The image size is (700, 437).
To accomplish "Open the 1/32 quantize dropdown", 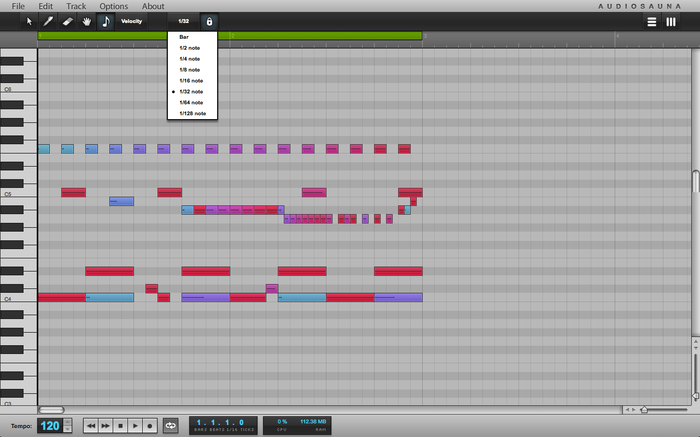I will [183, 21].
